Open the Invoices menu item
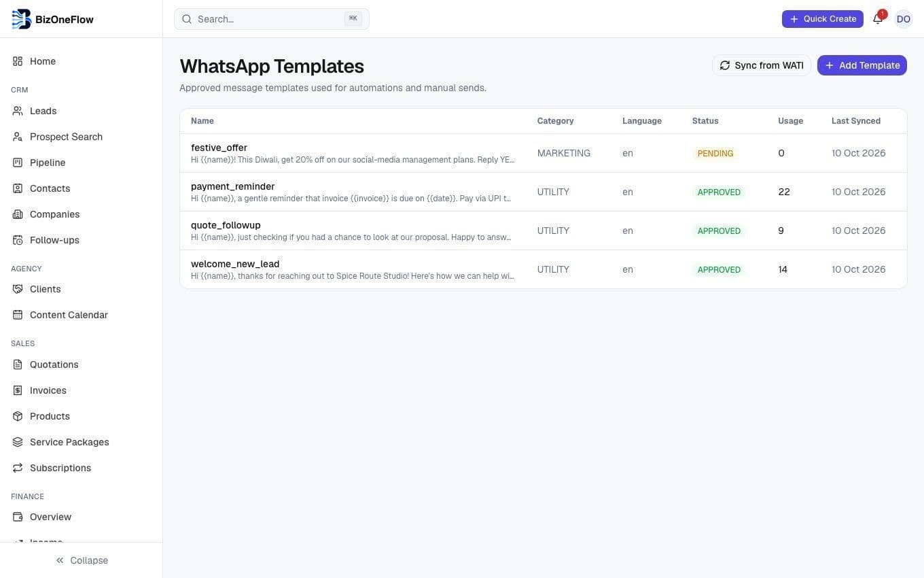Viewport: 924px width, 578px height. [82, 390]
